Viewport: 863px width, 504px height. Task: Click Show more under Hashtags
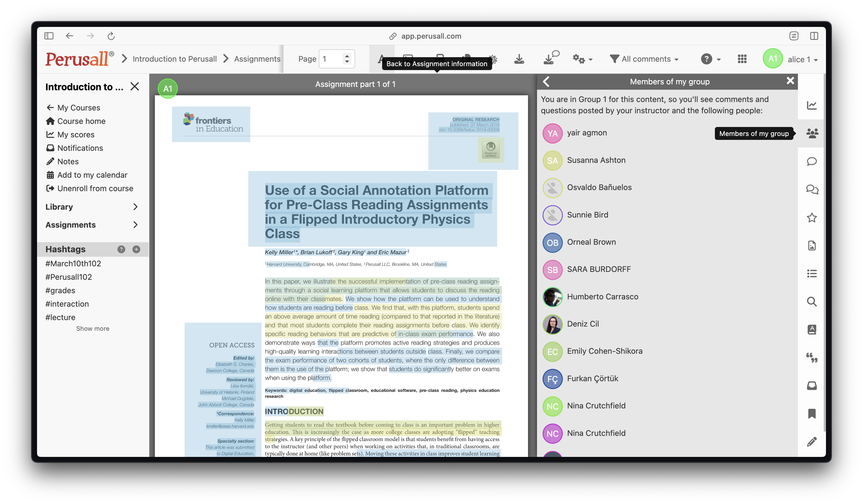(x=93, y=329)
